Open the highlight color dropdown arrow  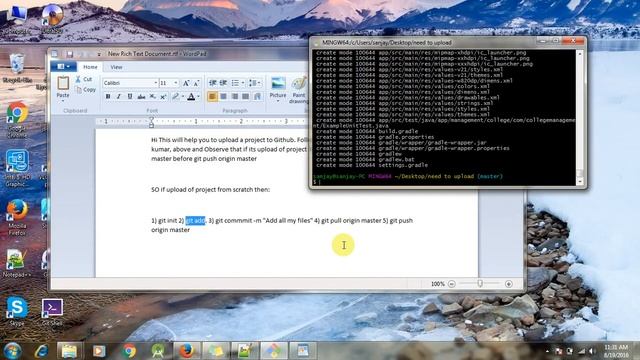182,96
